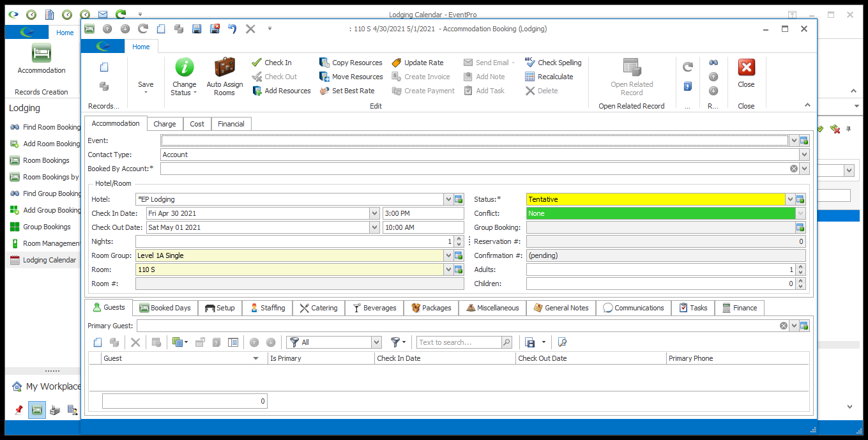The height and width of the screenshot is (440, 868).
Task: Open the Hotel dropdown list
Action: click(448, 199)
